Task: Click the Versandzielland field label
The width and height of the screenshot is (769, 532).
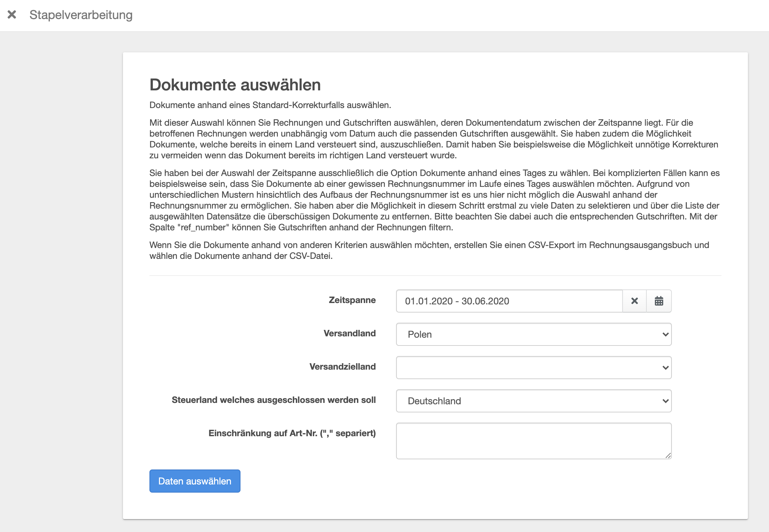Action: point(342,367)
